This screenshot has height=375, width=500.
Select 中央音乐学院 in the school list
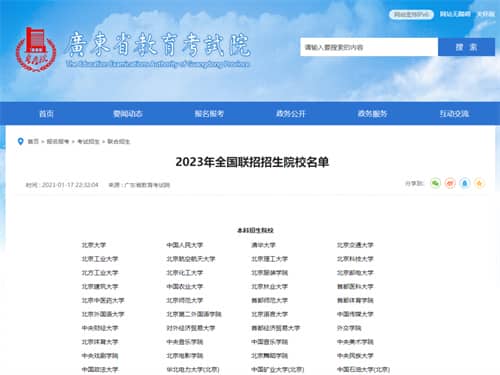click(185, 342)
